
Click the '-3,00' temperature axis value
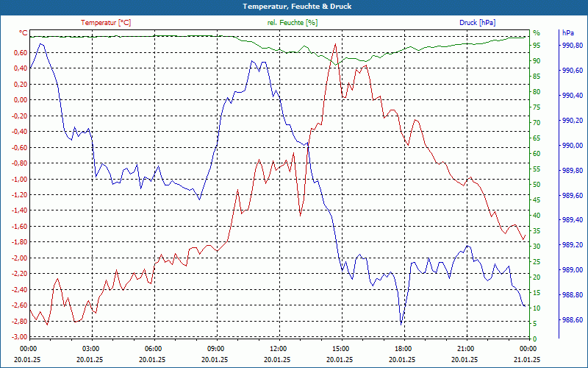pos(19,337)
